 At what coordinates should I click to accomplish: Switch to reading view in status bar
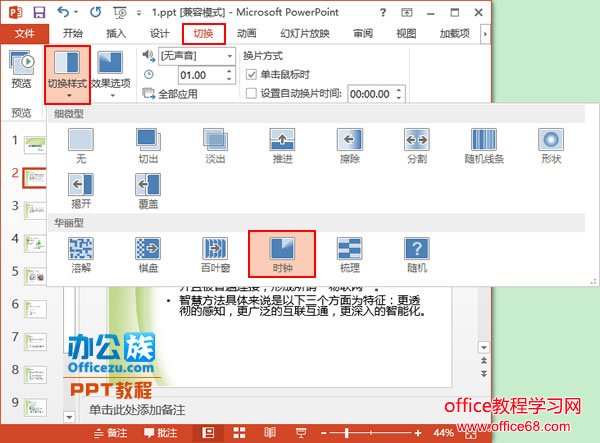click(270, 433)
